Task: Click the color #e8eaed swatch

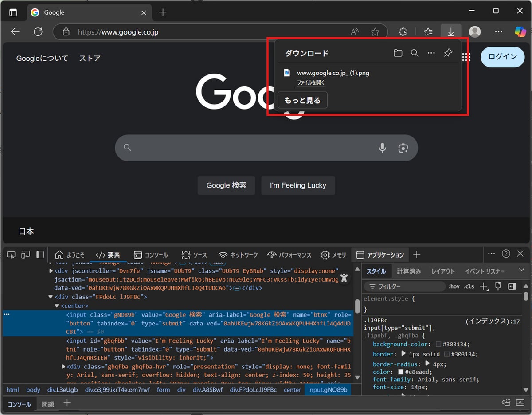Action: (x=401, y=372)
